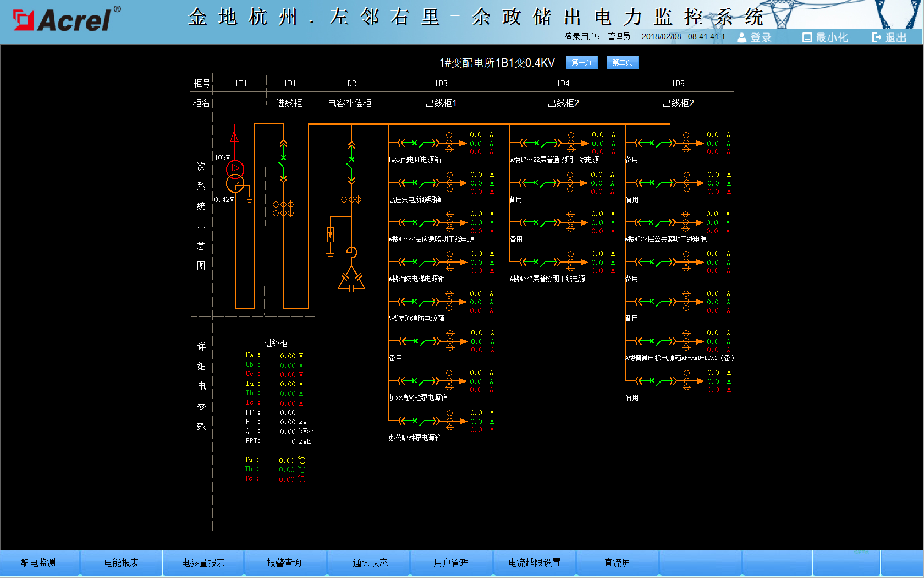Click the login user icon
924x578 pixels.
742,37
